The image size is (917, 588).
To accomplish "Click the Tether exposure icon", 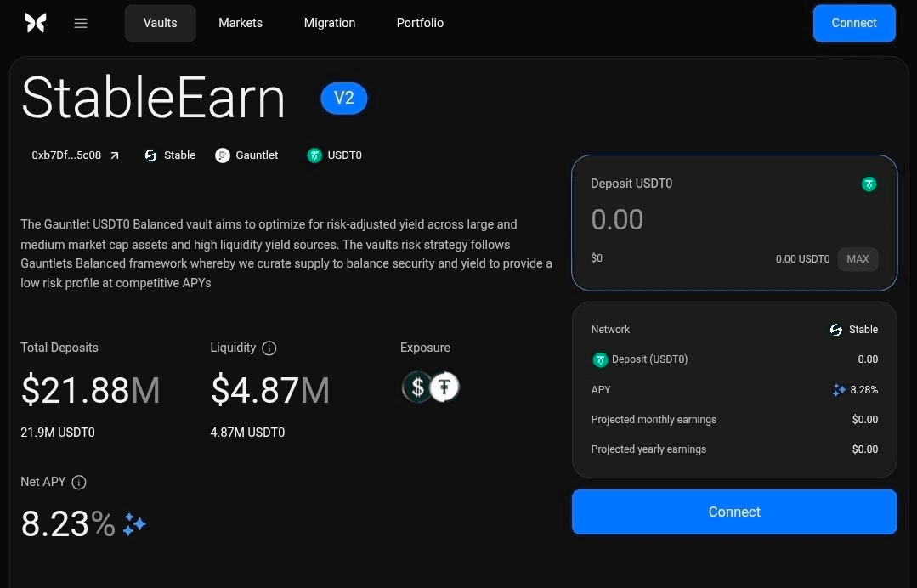I will coord(445,387).
